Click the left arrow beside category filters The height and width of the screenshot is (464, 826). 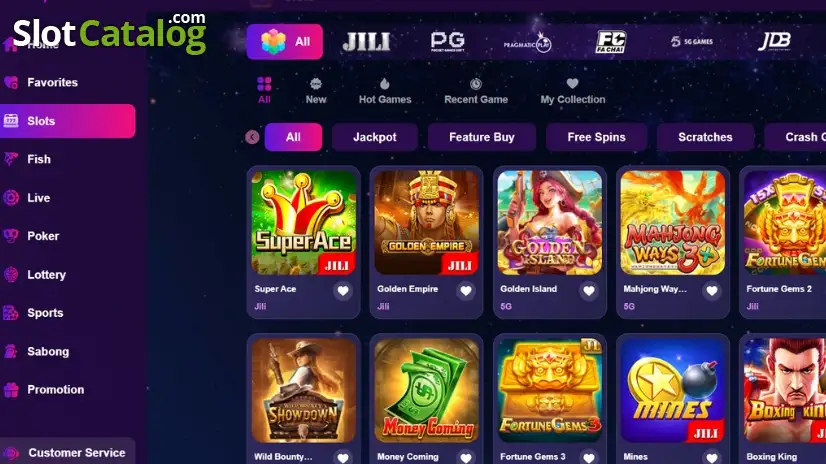point(252,137)
